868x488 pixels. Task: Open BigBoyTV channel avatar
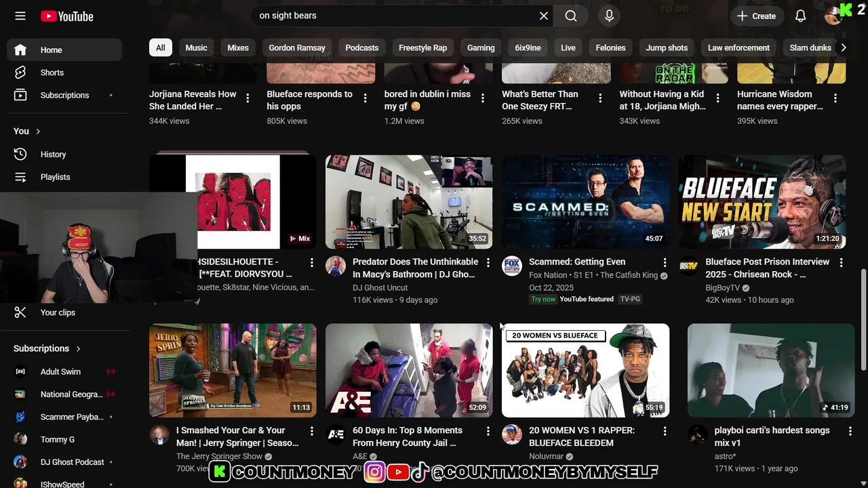coord(688,266)
